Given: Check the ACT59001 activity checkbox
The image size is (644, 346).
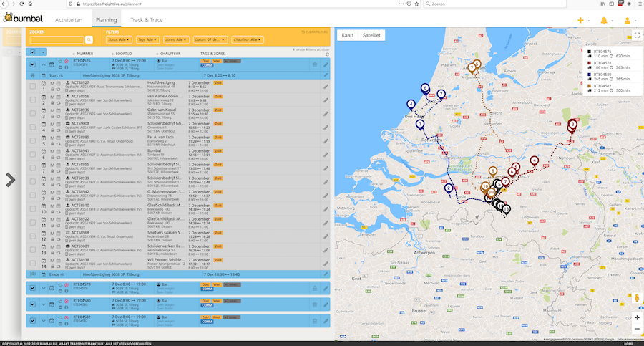Looking at the screenshot, I should click(x=33, y=250).
